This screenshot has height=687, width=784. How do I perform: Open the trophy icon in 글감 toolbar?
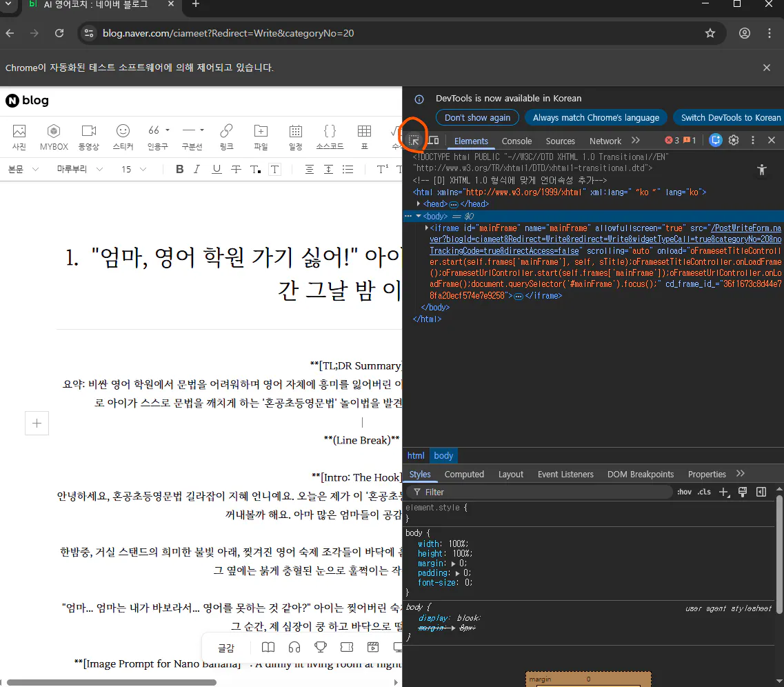pos(321,648)
